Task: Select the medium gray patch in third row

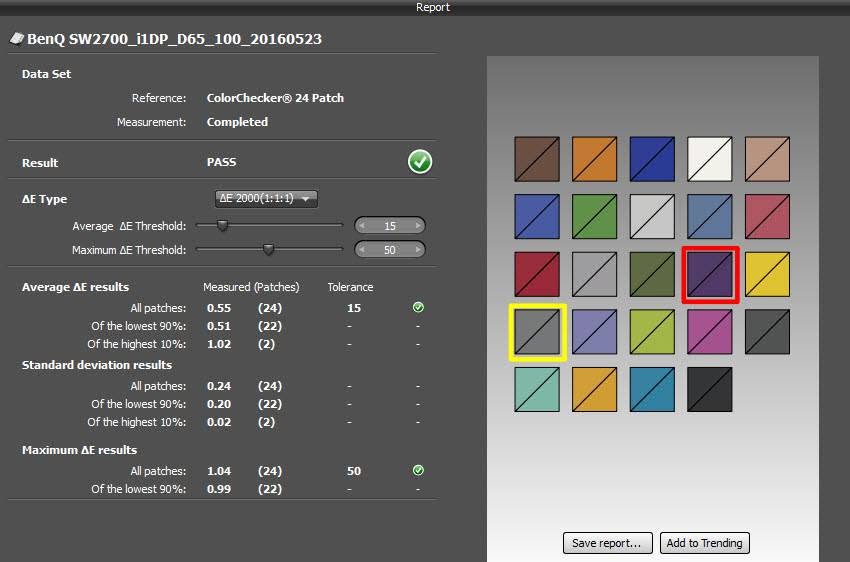Action: click(594, 274)
